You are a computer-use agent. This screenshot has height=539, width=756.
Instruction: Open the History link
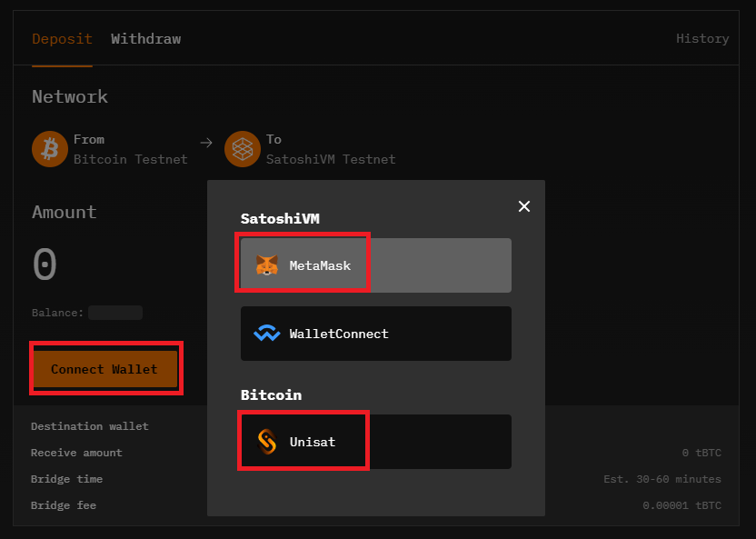702,38
